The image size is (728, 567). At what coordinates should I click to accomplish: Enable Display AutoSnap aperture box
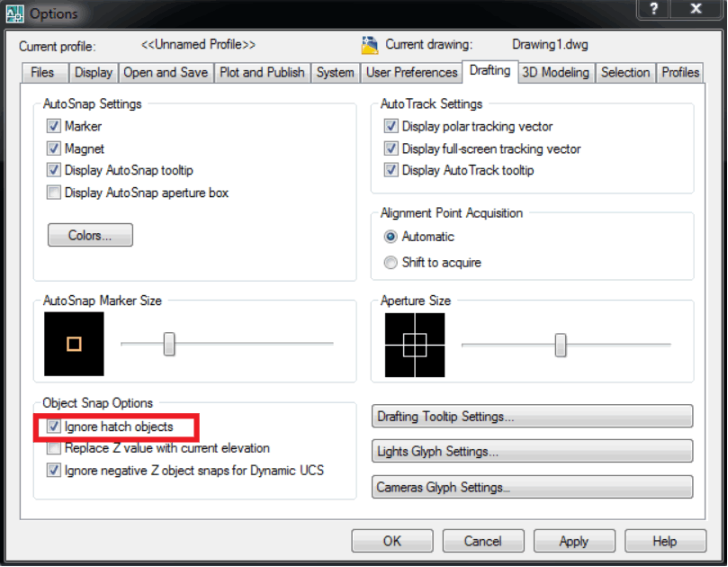[x=54, y=193]
